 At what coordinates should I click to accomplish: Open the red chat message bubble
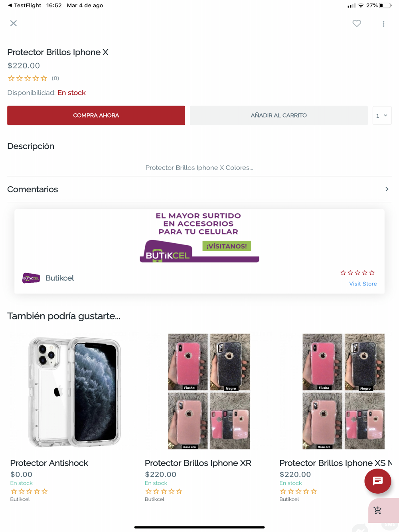pyautogui.click(x=377, y=481)
